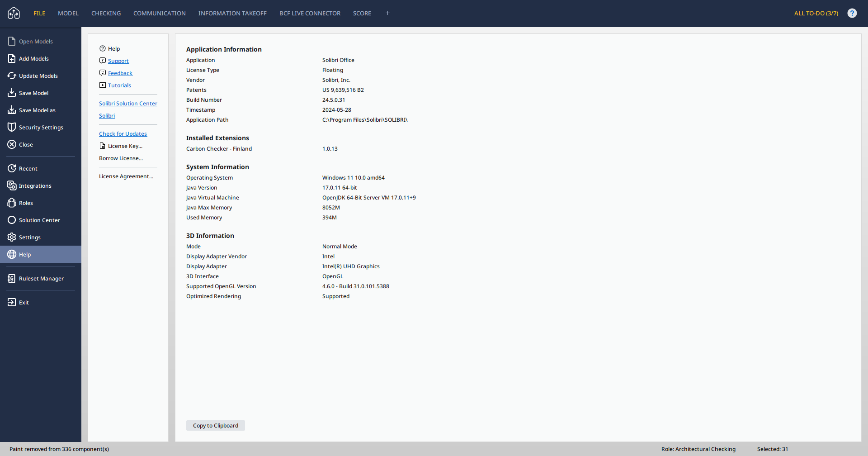Open the INFORMATION TAKEOFF tab
This screenshot has width=868, height=456.
tap(232, 13)
